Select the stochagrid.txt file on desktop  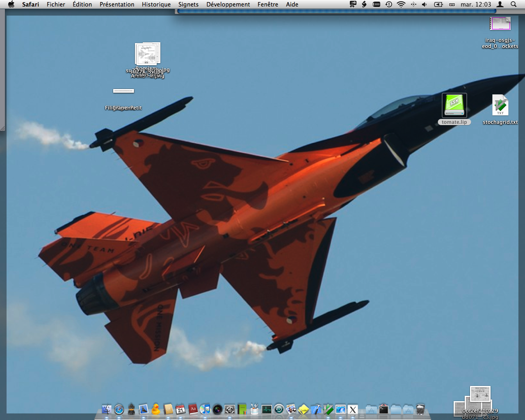500,106
